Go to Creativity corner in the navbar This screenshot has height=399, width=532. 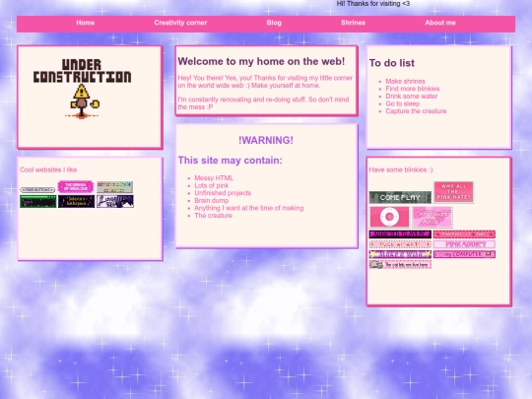click(180, 23)
